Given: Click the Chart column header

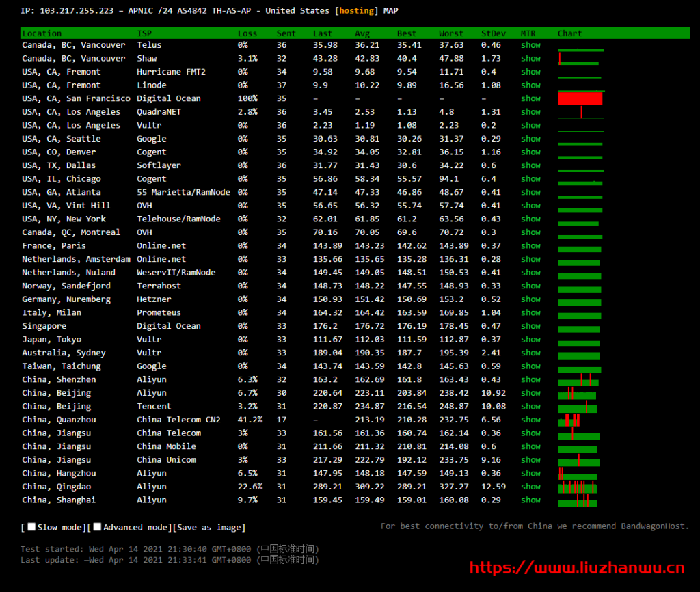Looking at the screenshot, I should pyautogui.click(x=569, y=33).
